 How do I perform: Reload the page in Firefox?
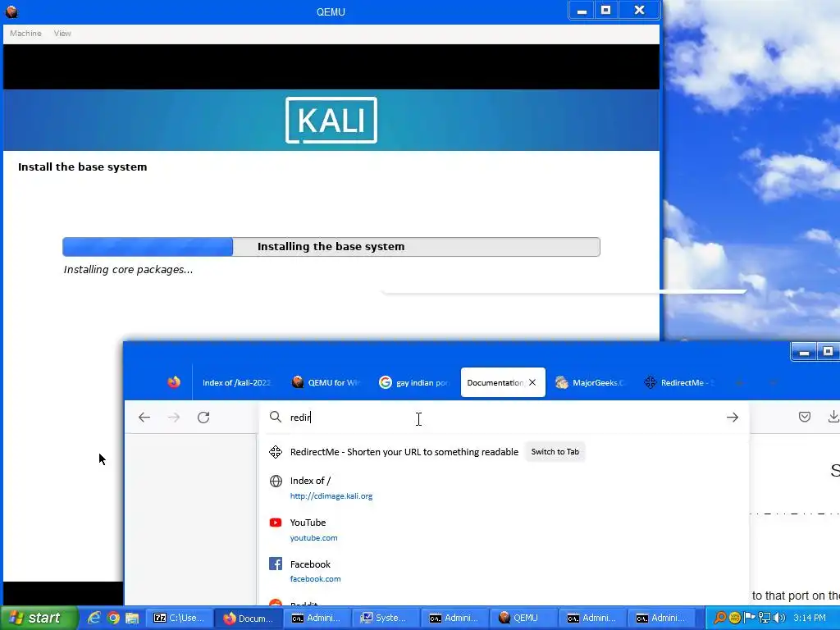(x=203, y=418)
